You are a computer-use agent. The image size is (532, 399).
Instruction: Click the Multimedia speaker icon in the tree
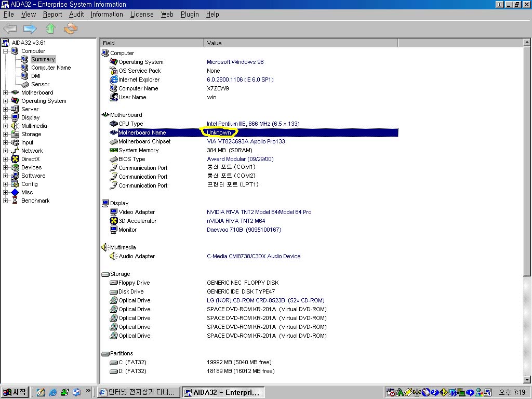click(x=15, y=126)
